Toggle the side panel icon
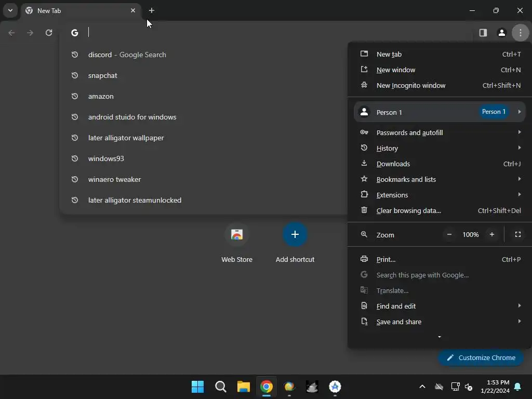This screenshot has width=532, height=399. click(x=483, y=33)
